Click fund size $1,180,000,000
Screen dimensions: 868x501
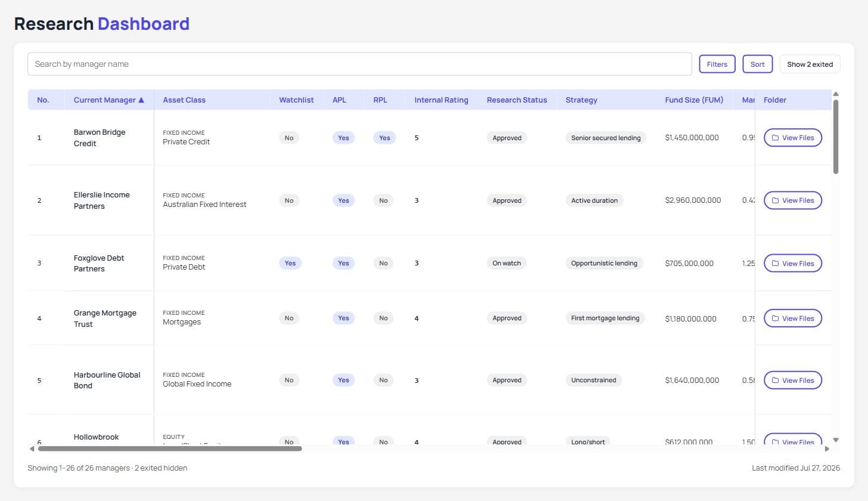[690, 318]
